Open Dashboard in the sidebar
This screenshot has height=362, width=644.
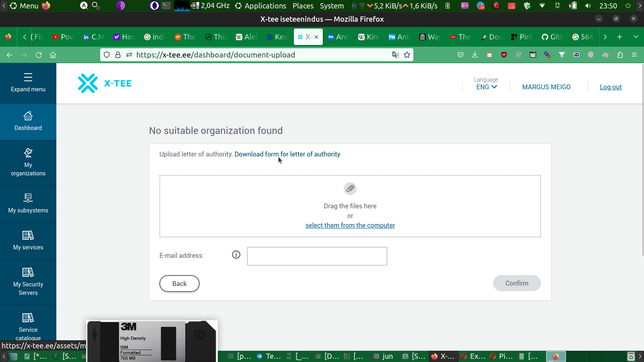tap(28, 121)
